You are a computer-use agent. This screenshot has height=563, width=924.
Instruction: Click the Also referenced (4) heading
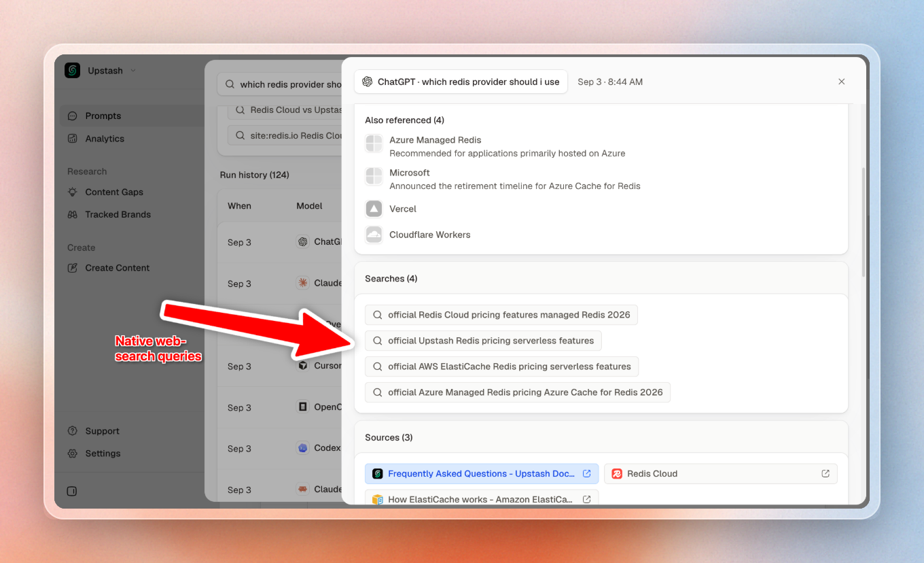[404, 120]
